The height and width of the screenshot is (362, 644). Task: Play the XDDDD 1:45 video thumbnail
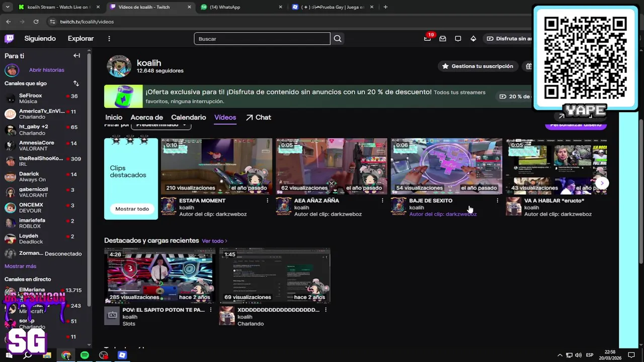coord(275,276)
